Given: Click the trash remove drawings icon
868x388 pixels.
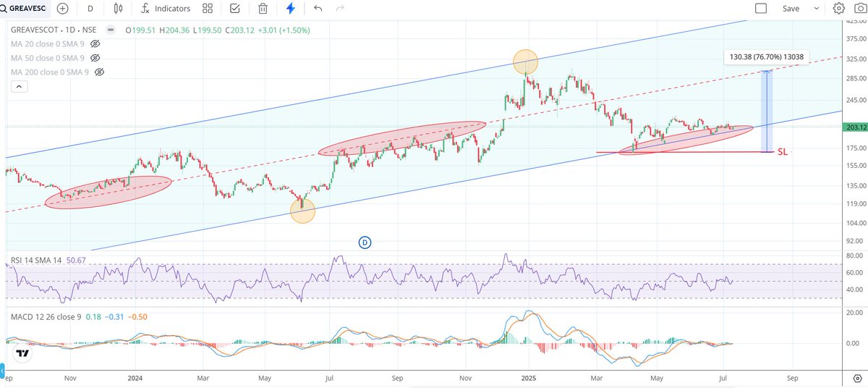Looking at the screenshot, I should pyautogui.click(x=263, y=9).
